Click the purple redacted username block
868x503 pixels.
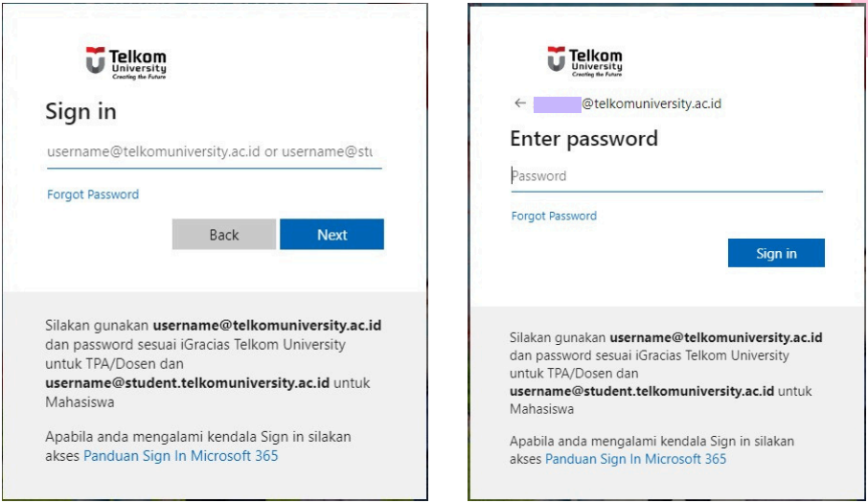tap(558, 103)
